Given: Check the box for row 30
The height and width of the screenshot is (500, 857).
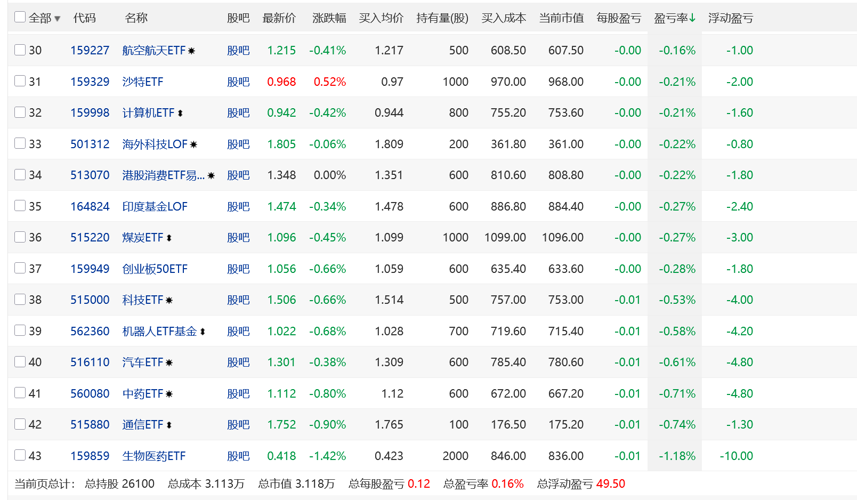Looking at the screenshot, I should point(20,50).
